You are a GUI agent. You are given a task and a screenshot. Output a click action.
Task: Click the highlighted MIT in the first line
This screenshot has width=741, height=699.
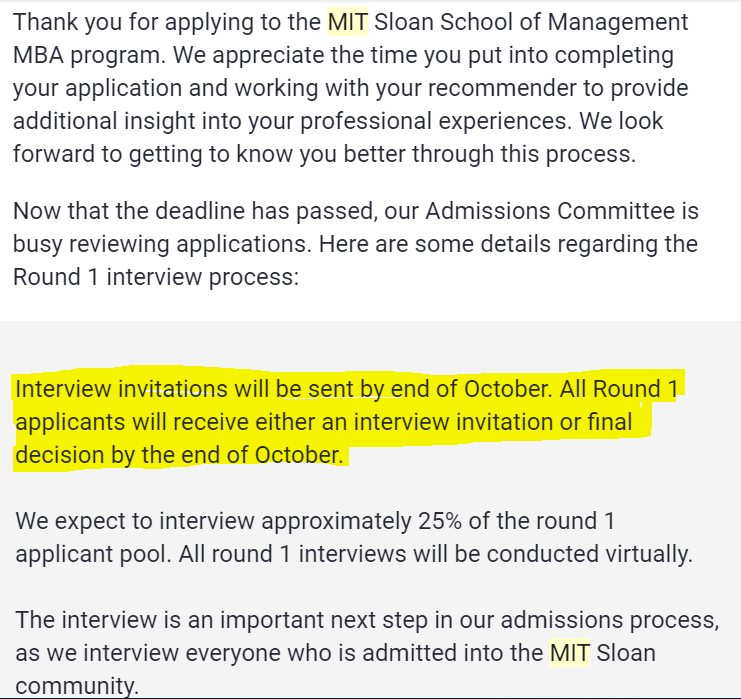pos(347,21)
